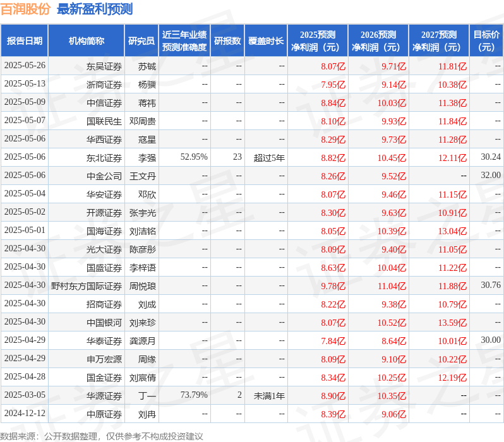Click target price 30.00

coord(491,340)
